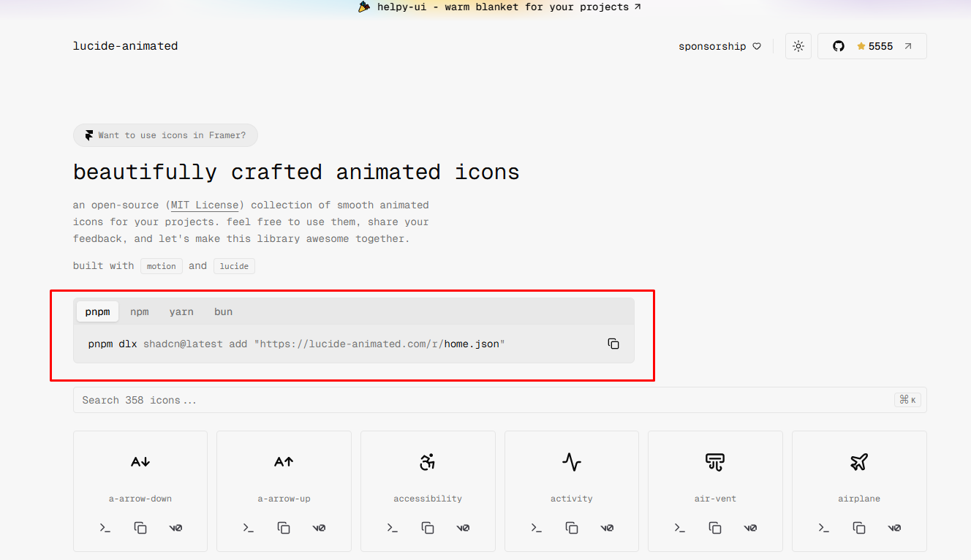This screenshot has width=971, height=560.
Task: Copy CLI command for a-arrow-up
Action: pos(249,528)
